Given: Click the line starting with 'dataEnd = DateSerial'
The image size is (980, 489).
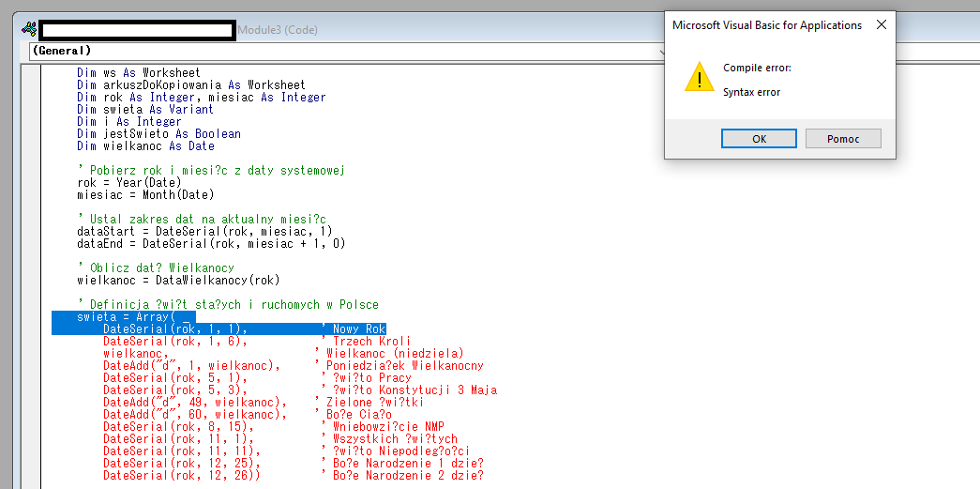Looking at the screenshot, I should pyautogui.click(x=211, y=243).
